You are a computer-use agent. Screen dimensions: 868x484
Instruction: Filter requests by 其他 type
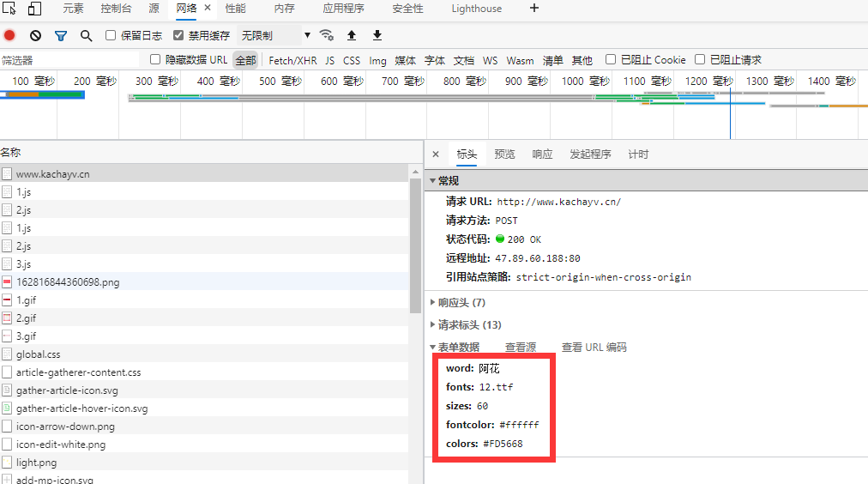(582, 60)
